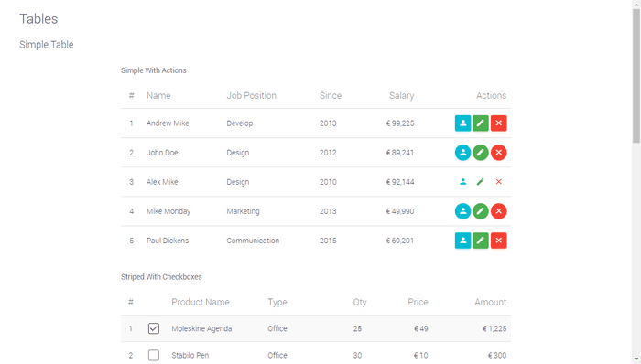641x364 pixels.
Task: Click the scrollbar down arrow
Action: pyautogui.click(x=636, y=359)
